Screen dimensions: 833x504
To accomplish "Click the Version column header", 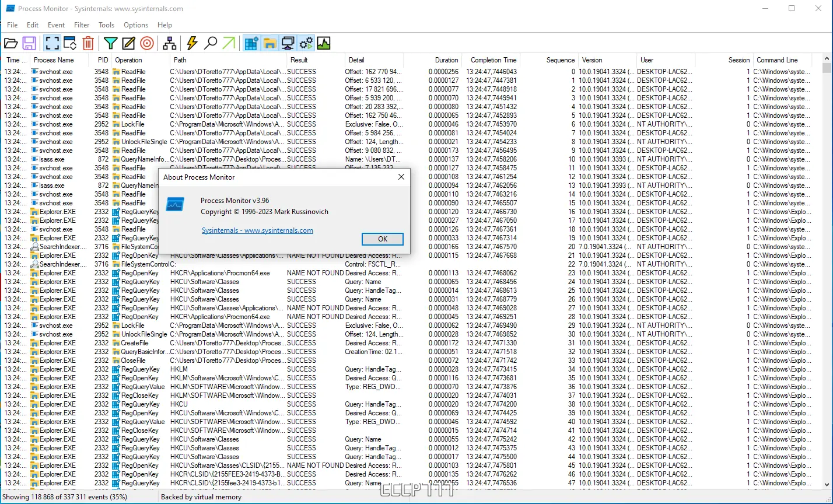I will [x=607, y=60].
